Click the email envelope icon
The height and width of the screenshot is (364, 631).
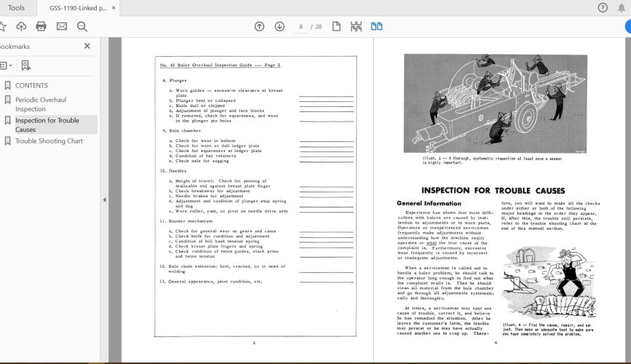(x=62, y=26)
